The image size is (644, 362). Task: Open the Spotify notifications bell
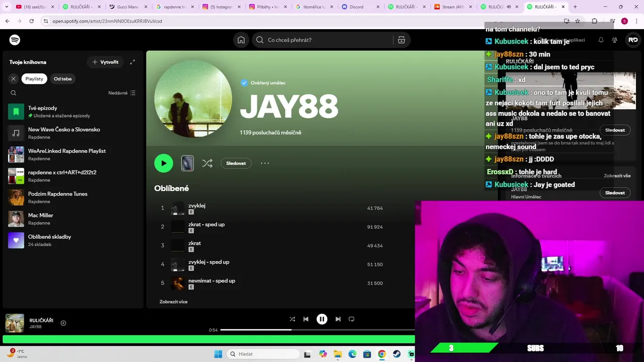pyautogui.click(x=601, y=40)
